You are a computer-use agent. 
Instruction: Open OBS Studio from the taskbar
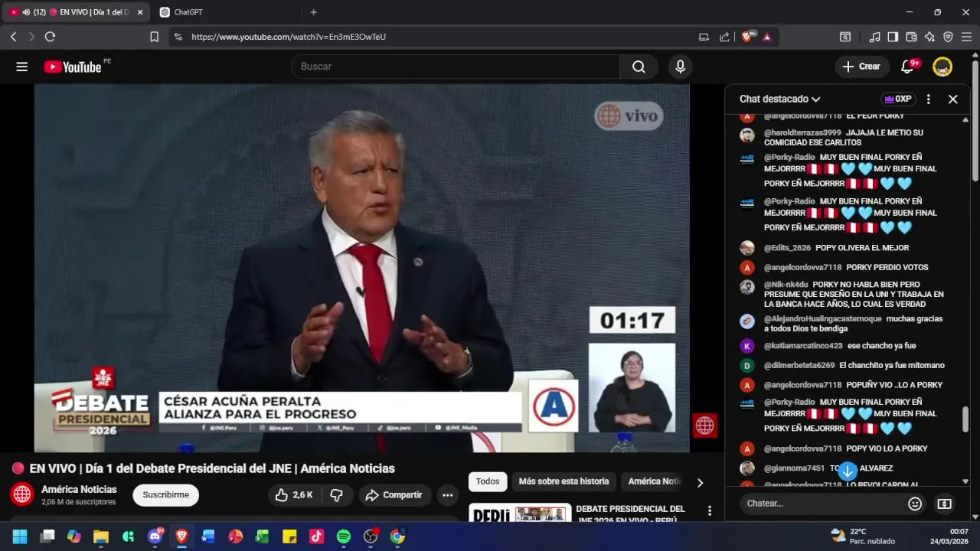371,536
